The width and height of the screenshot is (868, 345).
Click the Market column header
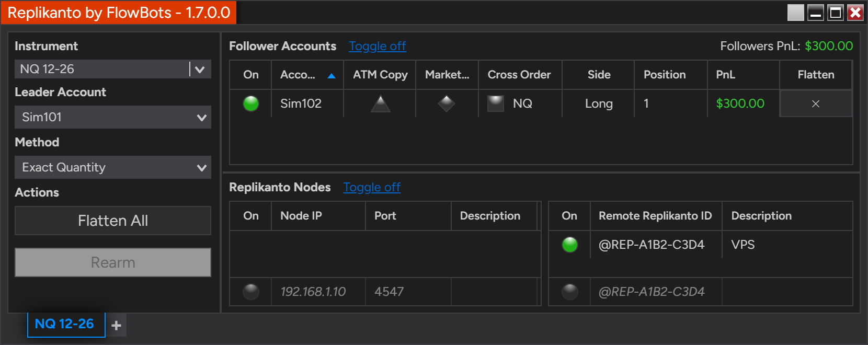pyautogui.click(x=447, y=75)
